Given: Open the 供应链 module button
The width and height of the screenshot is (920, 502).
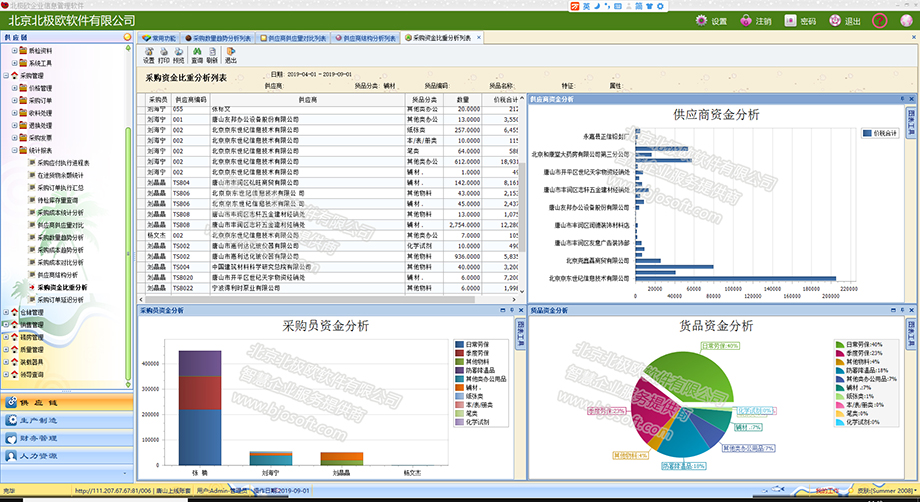Looking at the screenshot, I should (x=67, y=402).
